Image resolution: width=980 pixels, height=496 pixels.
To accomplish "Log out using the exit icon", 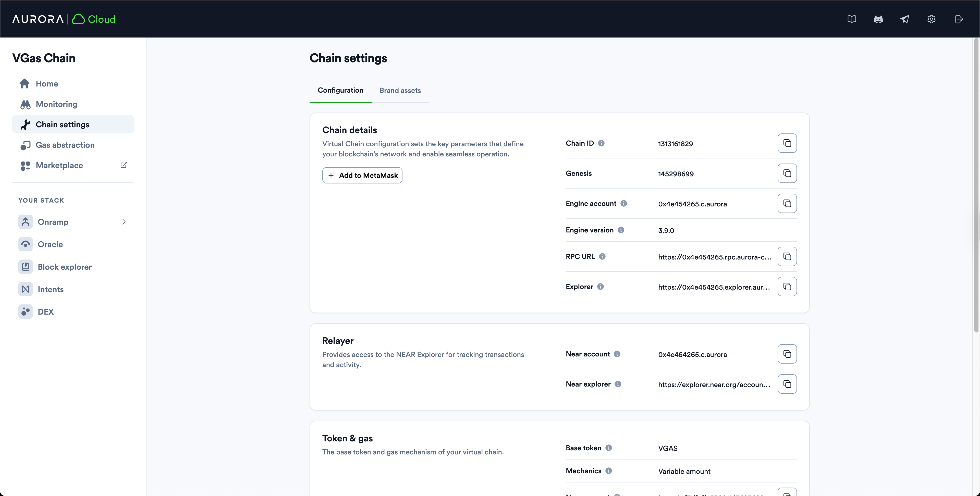I will coord(959,19).
